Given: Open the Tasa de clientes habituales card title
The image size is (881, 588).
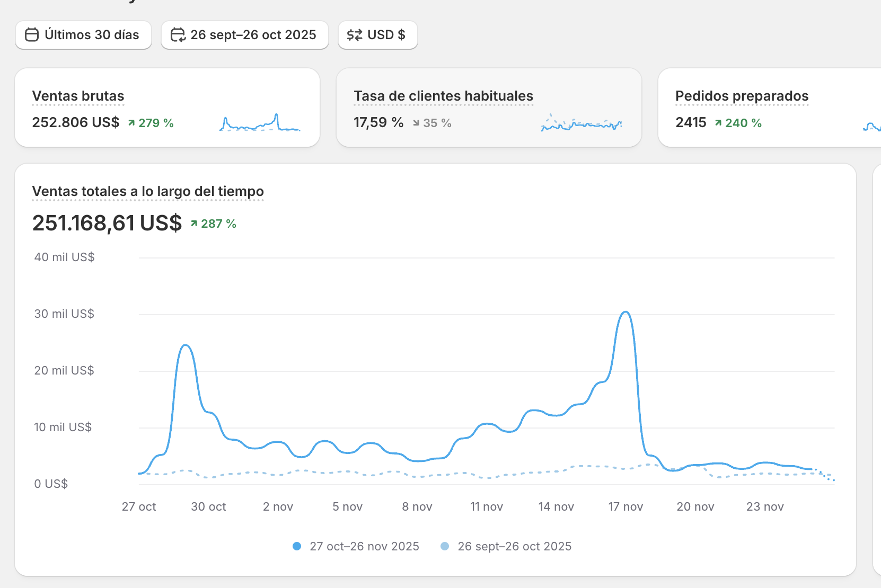Looking at the screenshot, I should click(444, 96).
